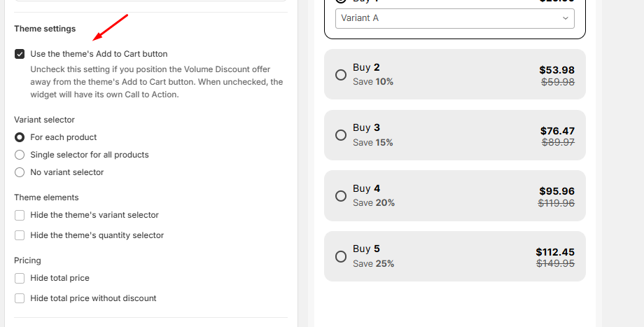Viewport: 644px width, 327px height.
Task: Enable Hide the theme's variant selector
Action: (20, 215)
